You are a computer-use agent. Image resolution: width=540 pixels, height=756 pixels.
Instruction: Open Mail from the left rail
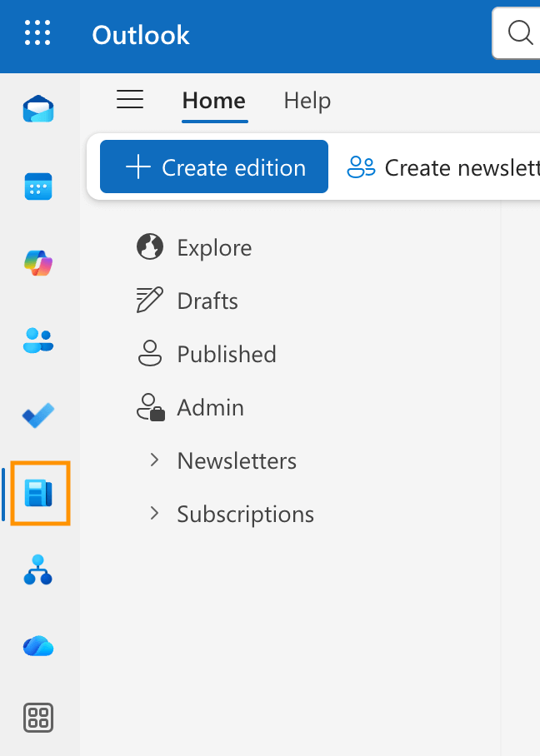click(x=38, y=108)
